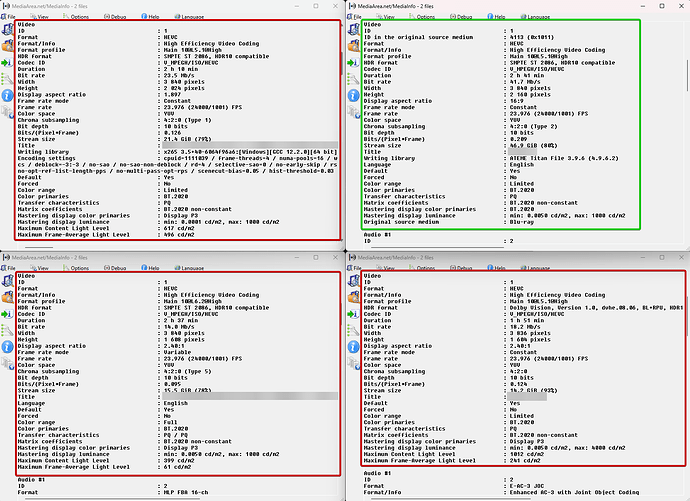Open Options menu in lower-right MediaInfo window
The width and height of the screenshot is (690, 501).
(422, 268)
